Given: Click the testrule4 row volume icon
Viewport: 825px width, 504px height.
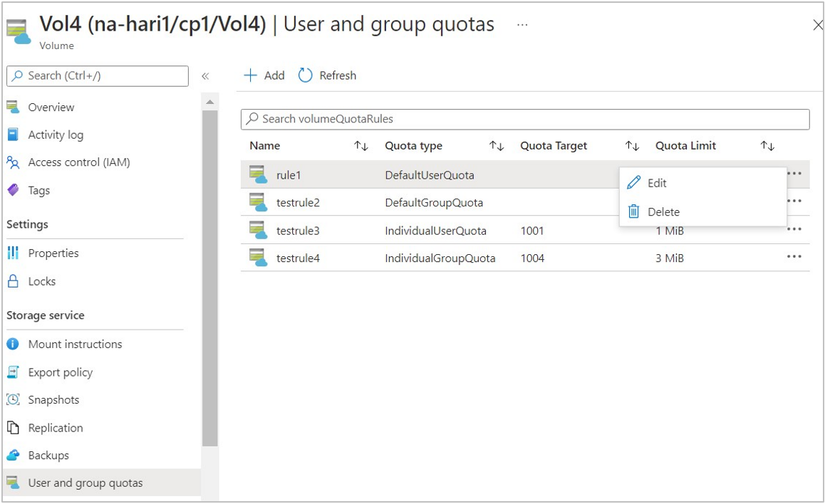Looking at the screenshot, I should click(x=258, y=258).
